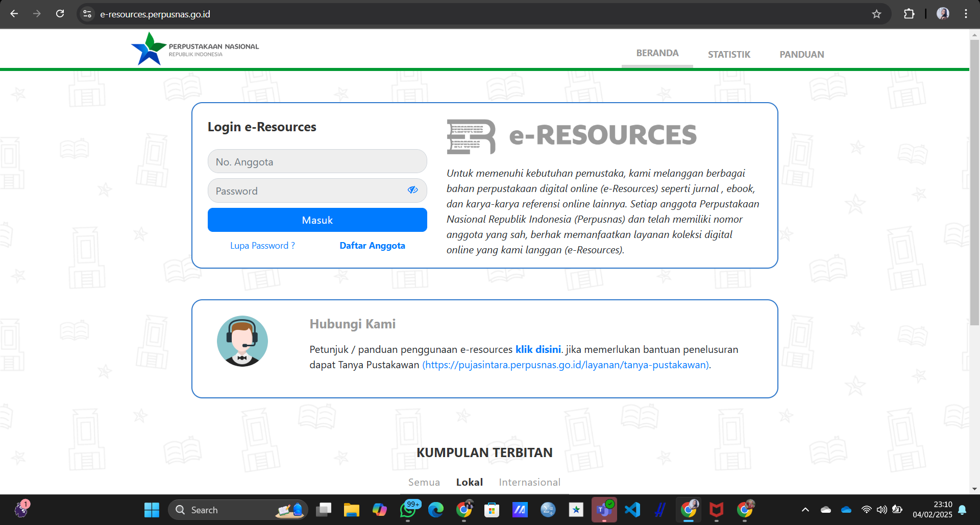
Task: Expand hidden icons in the system tray
Action: [805, 509]
